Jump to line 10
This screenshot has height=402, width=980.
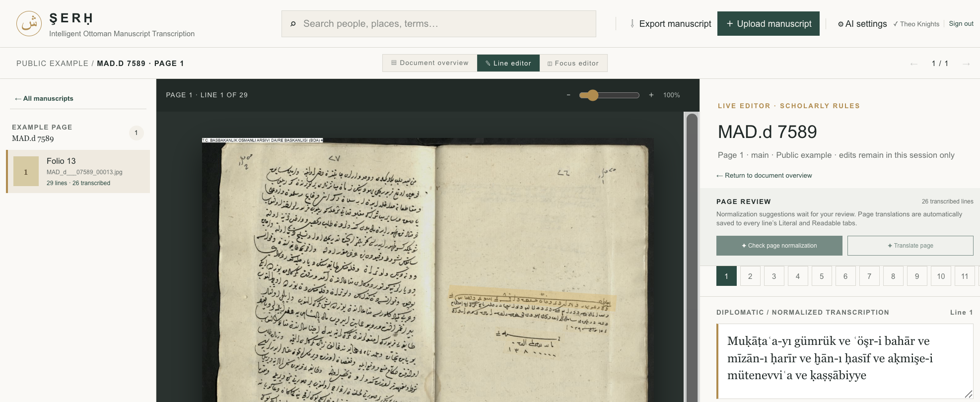click(x=941, y=276)
